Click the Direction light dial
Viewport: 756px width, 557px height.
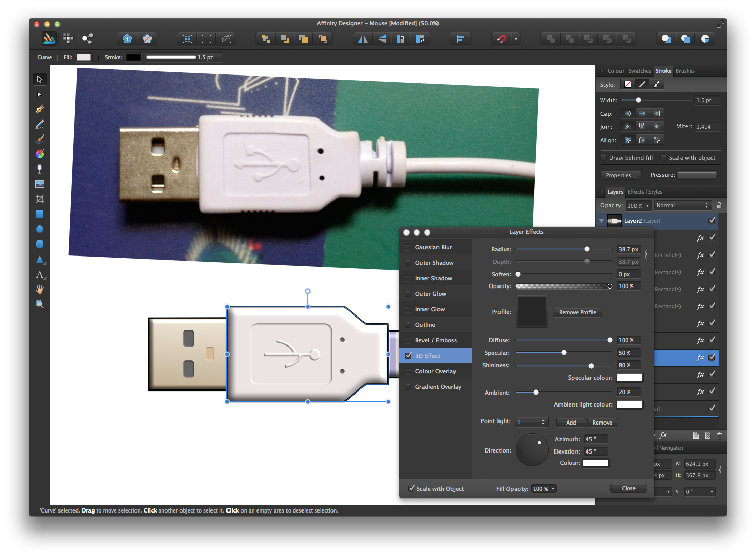click(532, 450)
